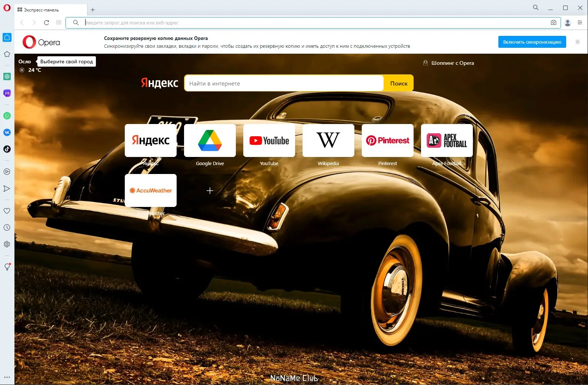Click the Выберите свой город tooltip
This screenshot has height=385, width=588.
tap(67, 61)
